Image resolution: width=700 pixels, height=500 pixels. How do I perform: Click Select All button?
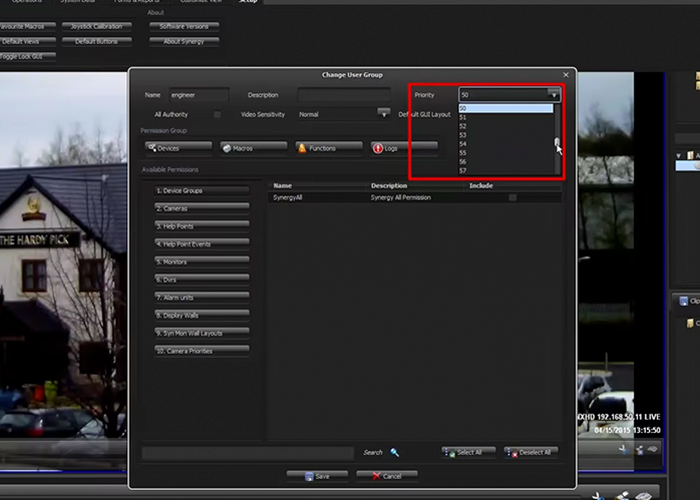pos(469,452)
